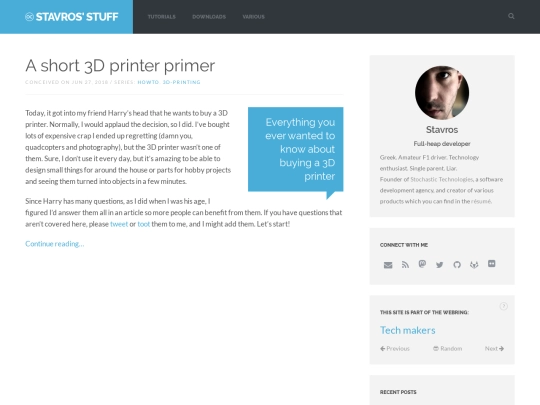This screenshot has height=405, width=540.
Task: Click Stavros' profile photo
Action: (x=442, y=93)
